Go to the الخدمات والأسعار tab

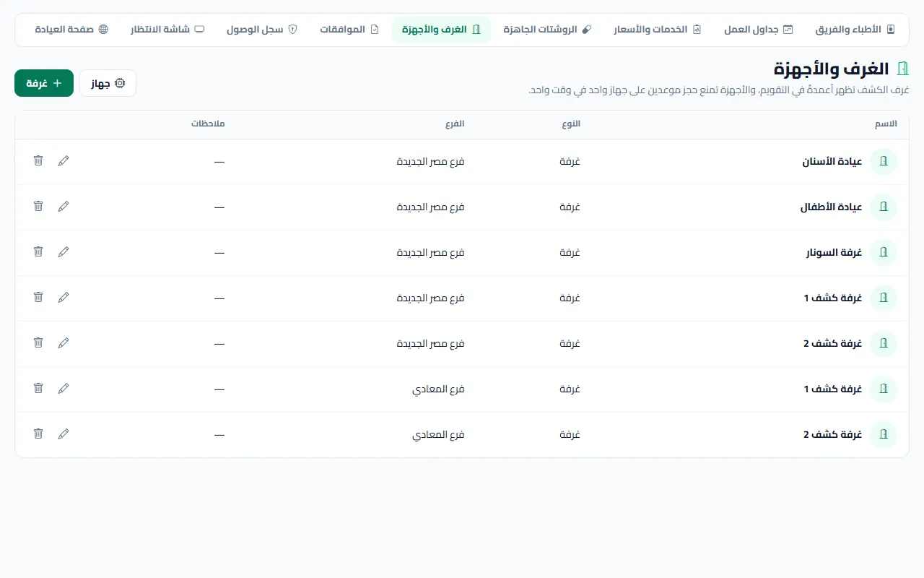point(658,30)
